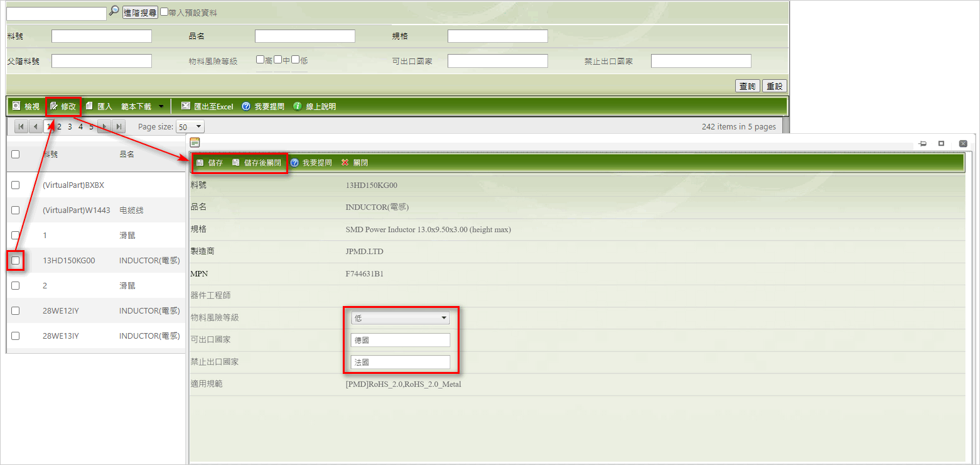Screen dimensions: 980x465
Task: Focus the 可出口國家 search filter field
Action: pos(498,61)
